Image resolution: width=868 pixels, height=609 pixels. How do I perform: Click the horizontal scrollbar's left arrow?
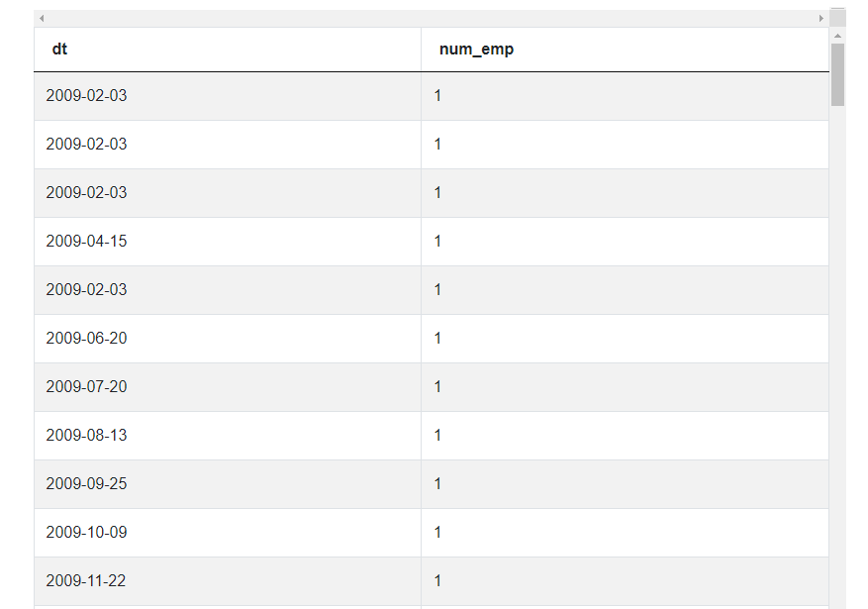click(42, 19)
